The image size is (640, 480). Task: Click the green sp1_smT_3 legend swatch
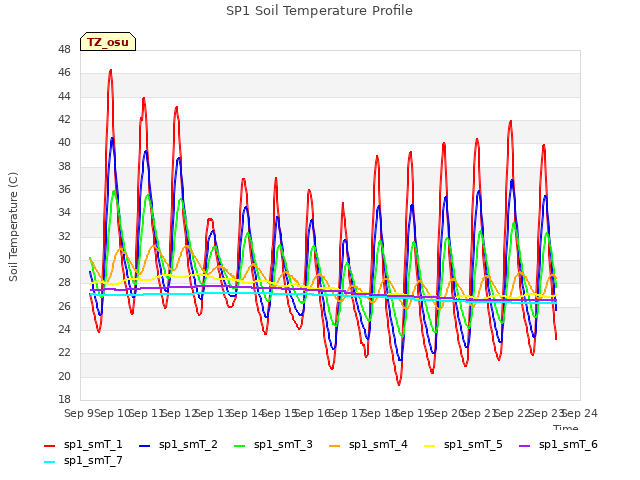tap(239, 446)
